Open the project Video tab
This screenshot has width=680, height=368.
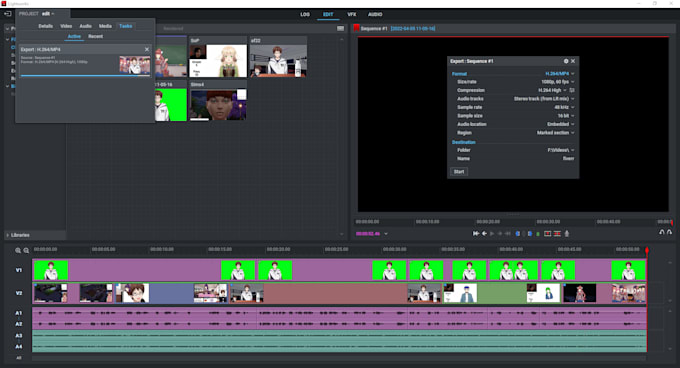pyautogui.click(x=66, y=26)
